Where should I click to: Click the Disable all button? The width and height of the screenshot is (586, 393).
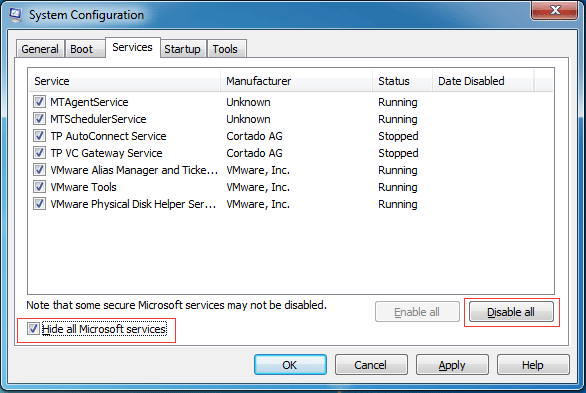(511, 312)
